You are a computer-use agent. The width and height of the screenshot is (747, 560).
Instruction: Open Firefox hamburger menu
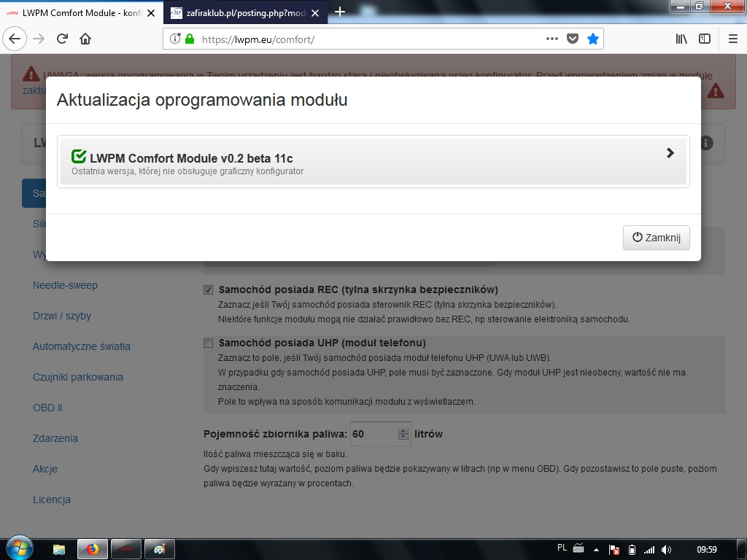[x=732, y=39]
